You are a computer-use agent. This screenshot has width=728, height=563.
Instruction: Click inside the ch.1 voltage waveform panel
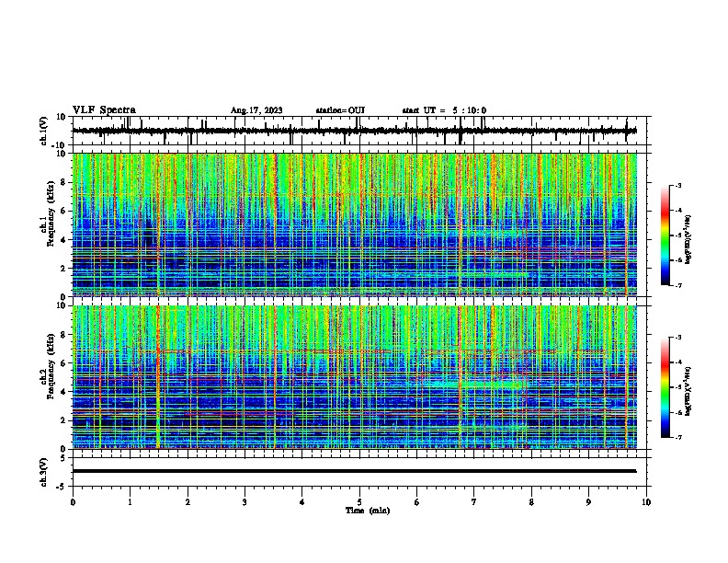tap(359, 131)
